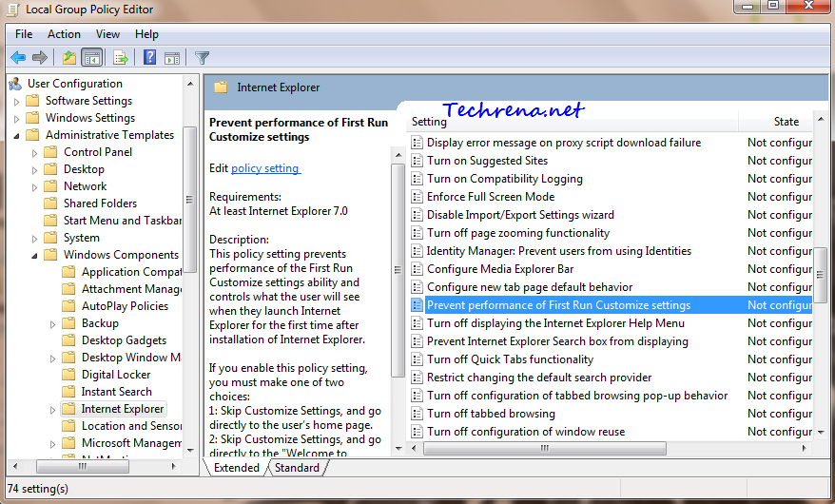Select Location and Sensors tree item
Image resolution: width=835 pixels, height=504 pixels.
pos(131,426)
